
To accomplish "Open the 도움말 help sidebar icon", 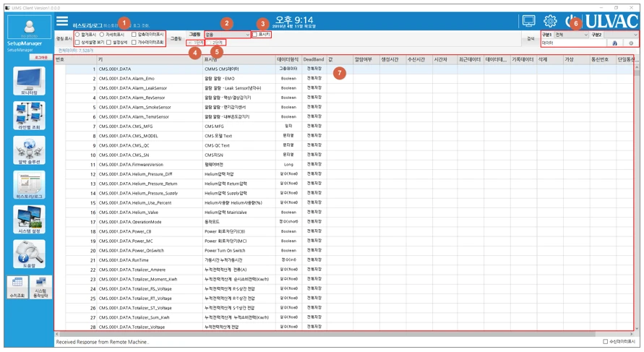I will point(29,254).
